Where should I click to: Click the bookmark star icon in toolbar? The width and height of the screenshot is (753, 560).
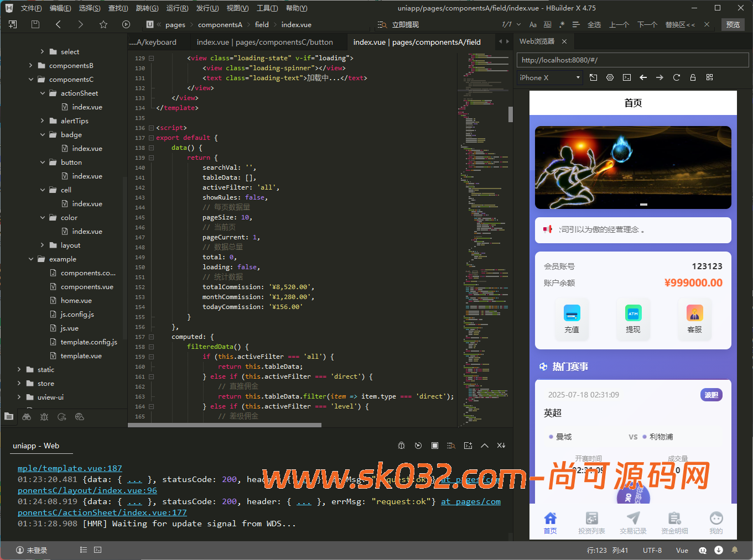click(103, 24)
